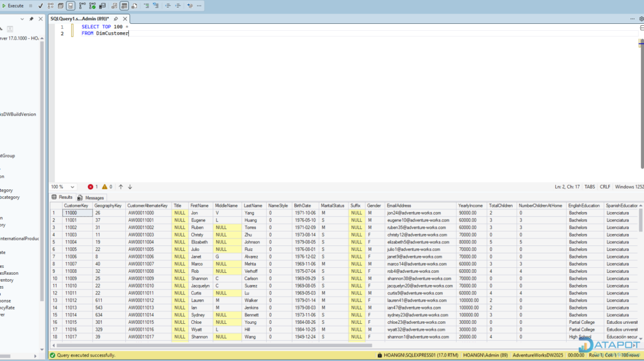The height and width of the screenshot is (361, 644).
Task: Click line number 2 in the editor gutter
Action: 62,34
